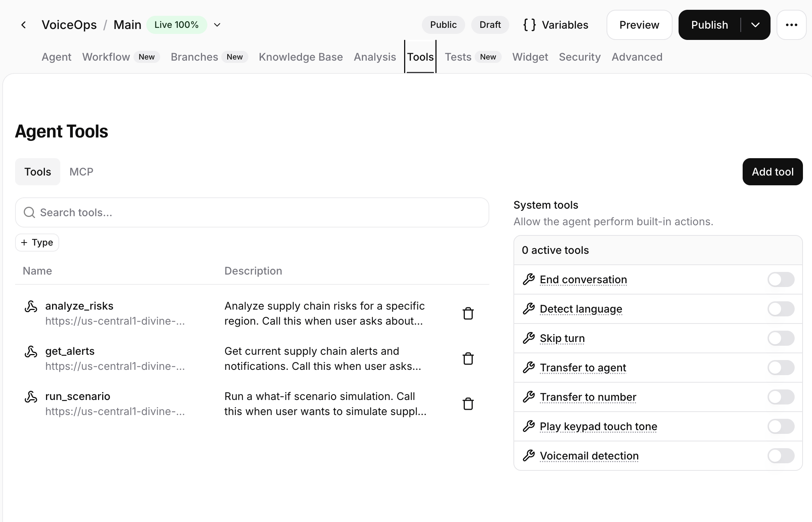This screenshot has height=522, width=812.
Task: Turn on Voicemail detection switch
Action: coord(781,456)
